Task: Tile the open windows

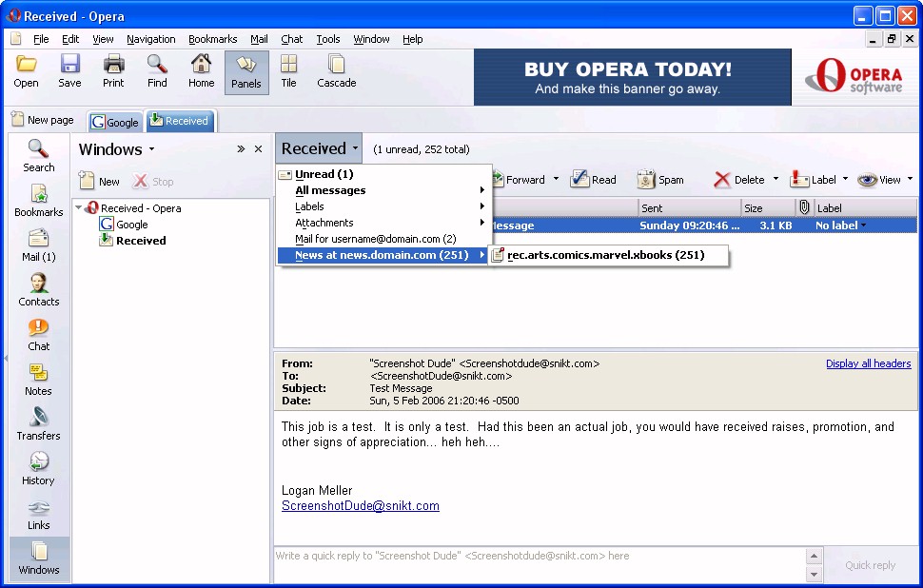Action: point(288,71)
